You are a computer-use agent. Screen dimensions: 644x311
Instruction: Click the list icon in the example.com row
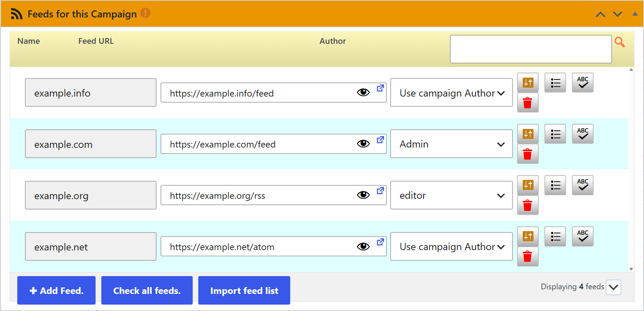point(555,134)
